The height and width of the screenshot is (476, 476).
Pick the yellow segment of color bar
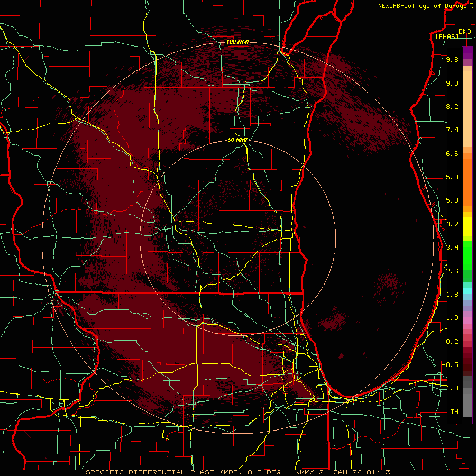[x=467, y=226]
